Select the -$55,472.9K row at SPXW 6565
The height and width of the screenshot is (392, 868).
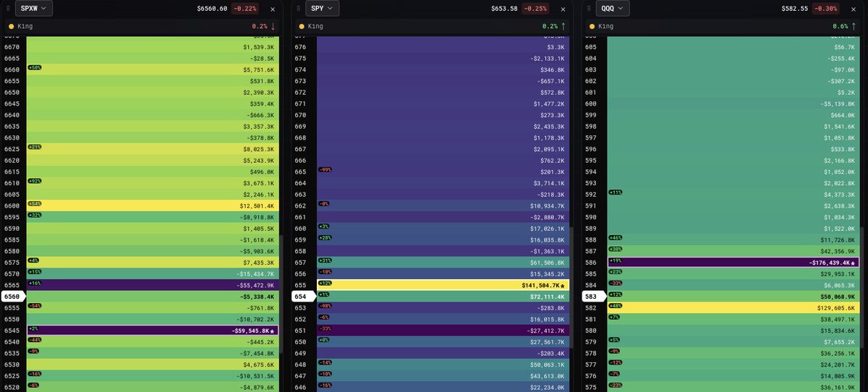coord(152,285)
